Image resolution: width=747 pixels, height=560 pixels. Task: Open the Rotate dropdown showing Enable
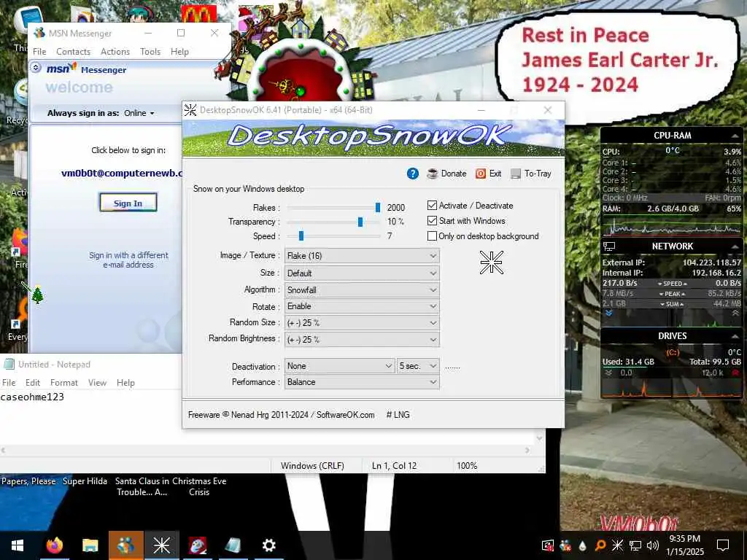[362, 306]
